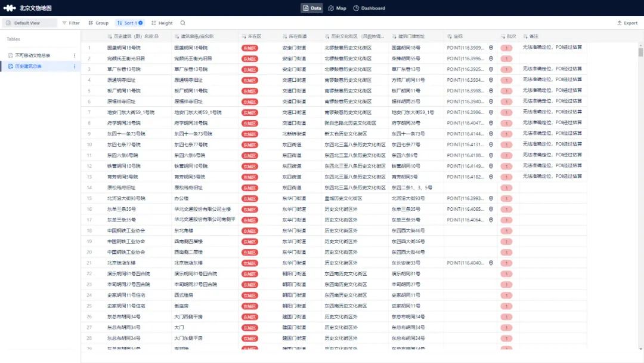
Task: Click location pin for 草厂东巷13号 row
Action: click(491, 69)
